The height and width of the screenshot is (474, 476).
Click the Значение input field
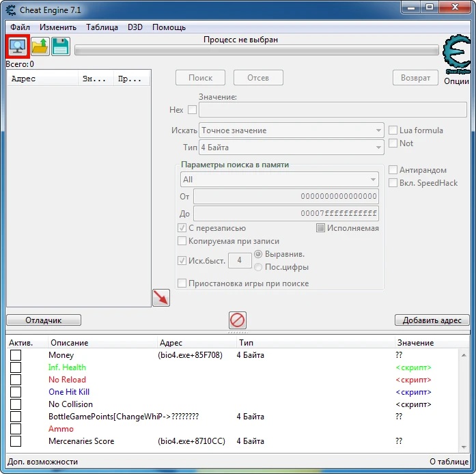coord(333,109)
